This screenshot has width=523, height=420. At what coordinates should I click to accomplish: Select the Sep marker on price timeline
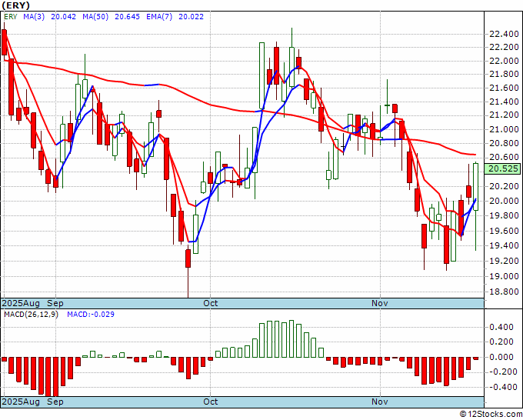(55, 303)
